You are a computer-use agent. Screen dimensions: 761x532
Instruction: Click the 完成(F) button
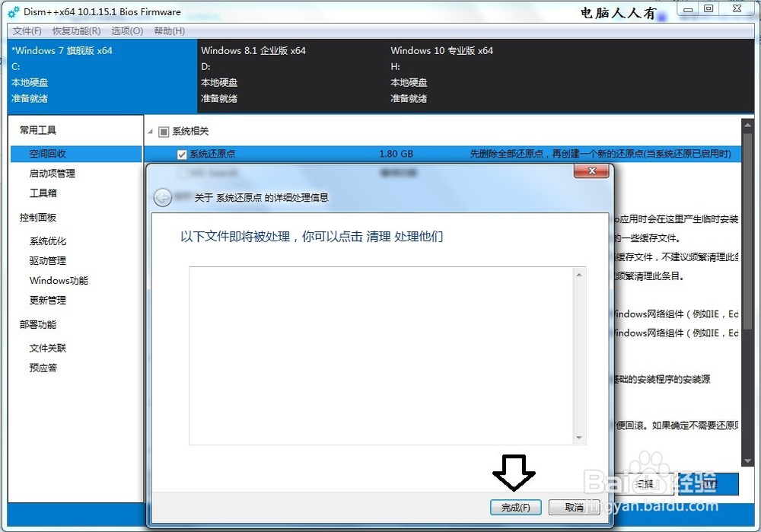point(516,507)
